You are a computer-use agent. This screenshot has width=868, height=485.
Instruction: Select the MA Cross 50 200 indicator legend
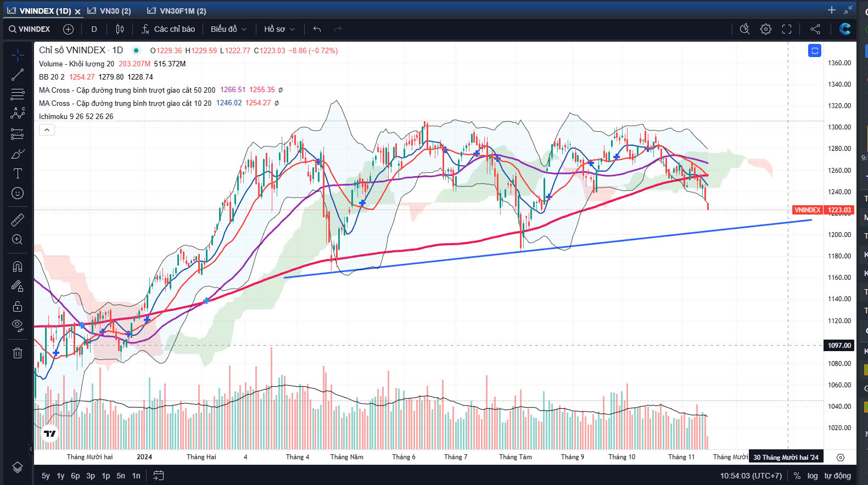point(127,90)
